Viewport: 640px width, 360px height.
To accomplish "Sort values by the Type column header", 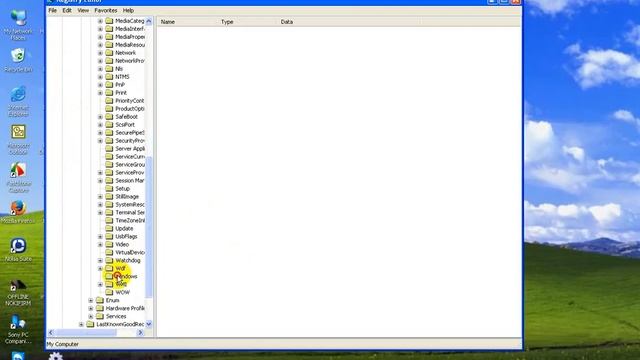I will point(247,22).
